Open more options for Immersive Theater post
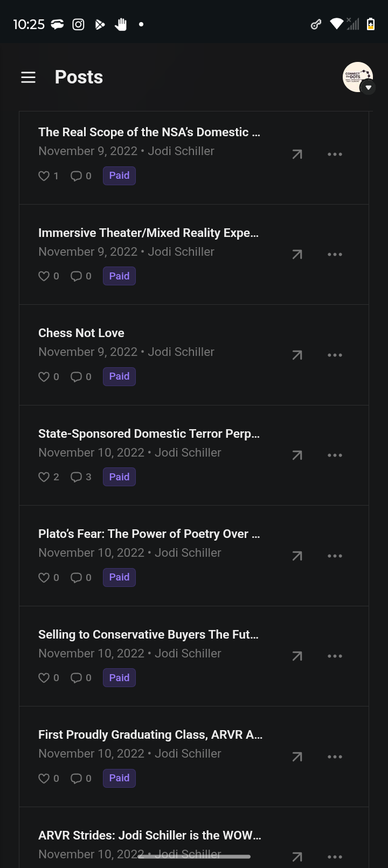Screen dimensions: 388x868 (335, 255)
